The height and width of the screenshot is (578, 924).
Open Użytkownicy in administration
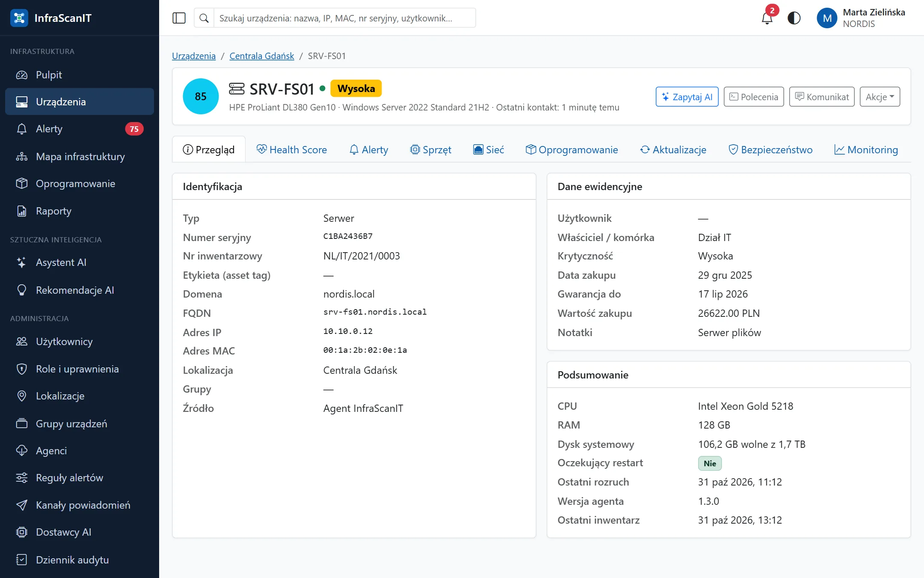(x=80, y=342)
